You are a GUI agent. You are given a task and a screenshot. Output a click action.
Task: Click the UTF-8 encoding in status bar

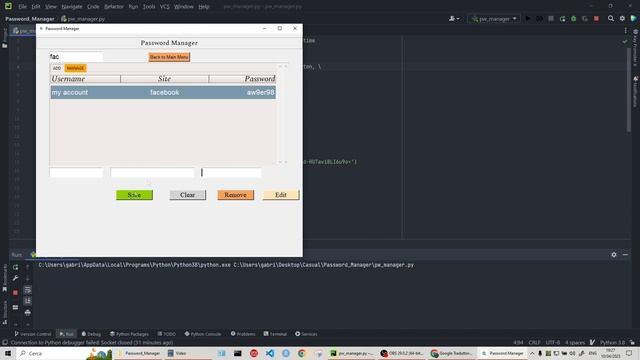pos(553,342)
